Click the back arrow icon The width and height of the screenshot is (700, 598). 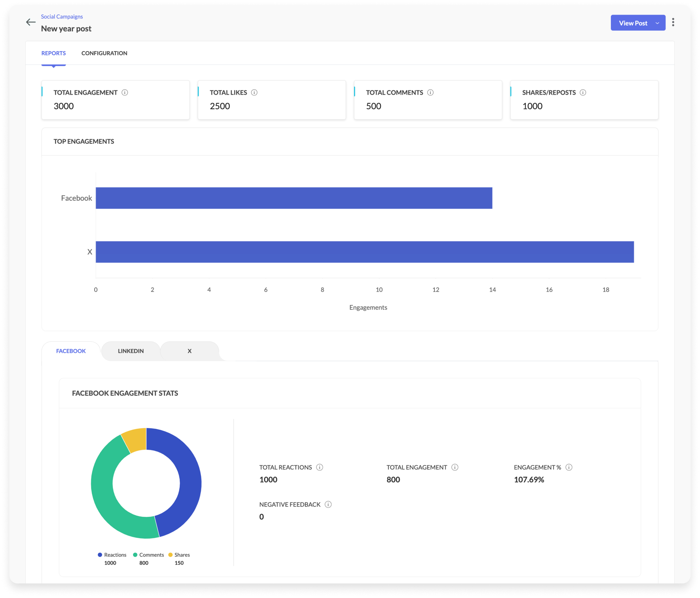click(30, 23)
